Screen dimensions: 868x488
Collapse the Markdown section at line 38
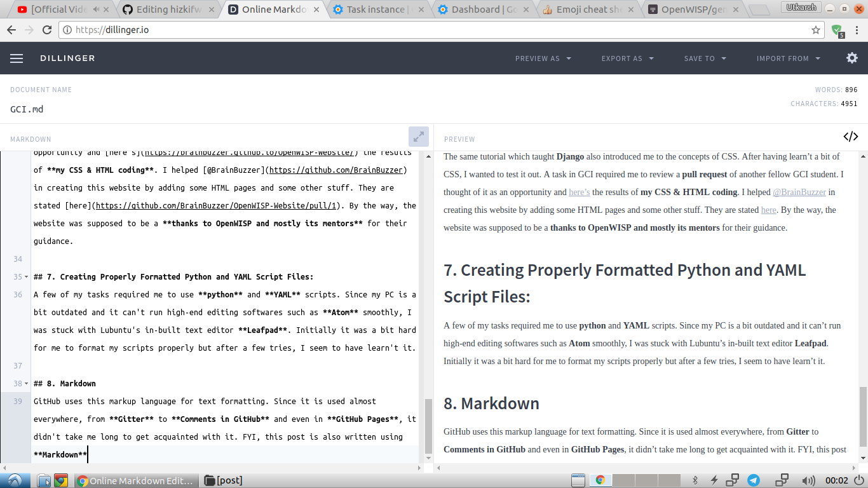click(x=27, y=383)
